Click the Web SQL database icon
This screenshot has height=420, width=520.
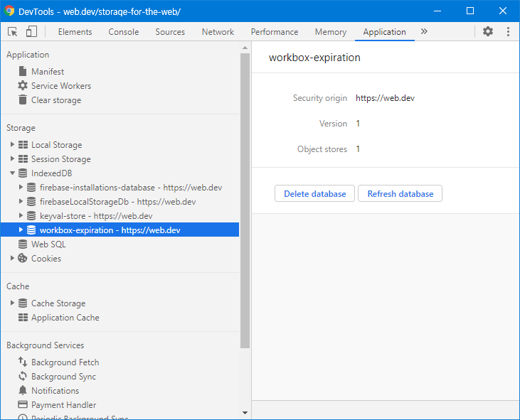pyautogui.click(x=23, y=244)
